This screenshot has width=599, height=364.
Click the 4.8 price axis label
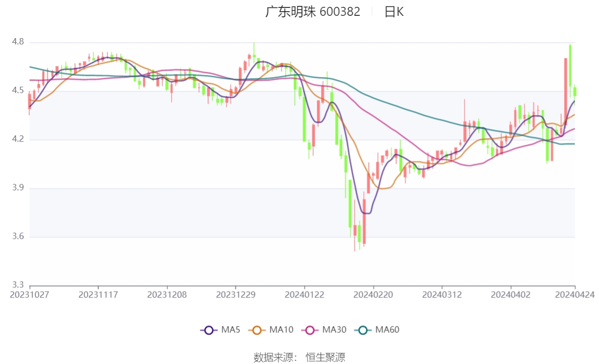(17, 42)
